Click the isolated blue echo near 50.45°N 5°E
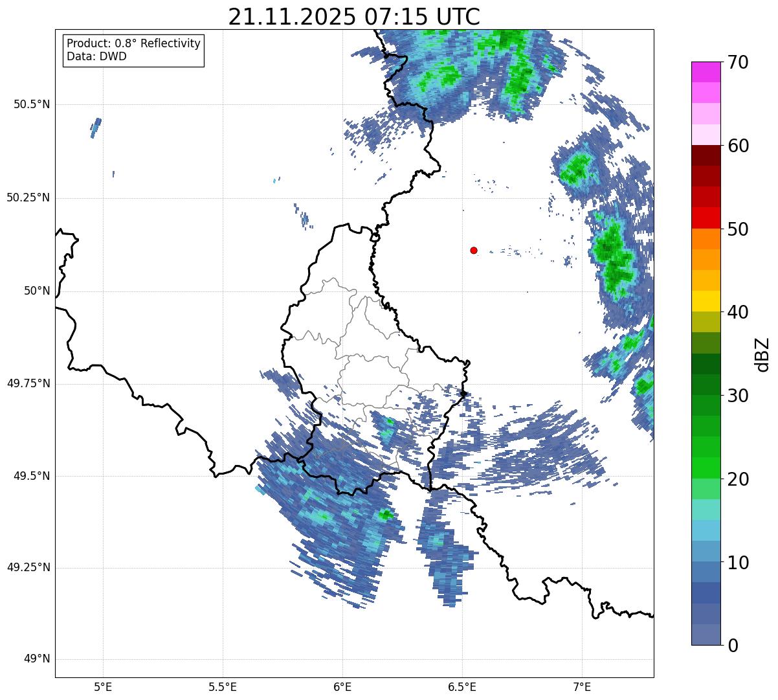This screenshot has width=778, height=700. [96, 128]
